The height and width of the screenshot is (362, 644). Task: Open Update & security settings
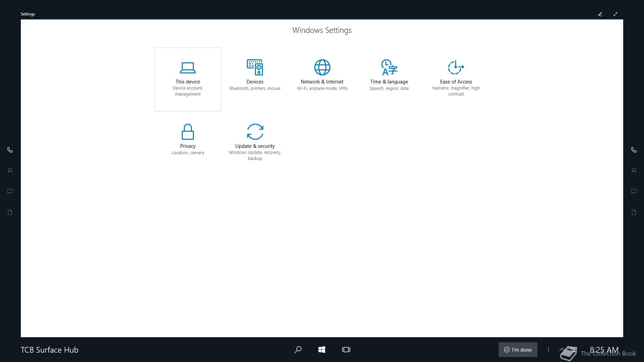[x=255, y=144]
